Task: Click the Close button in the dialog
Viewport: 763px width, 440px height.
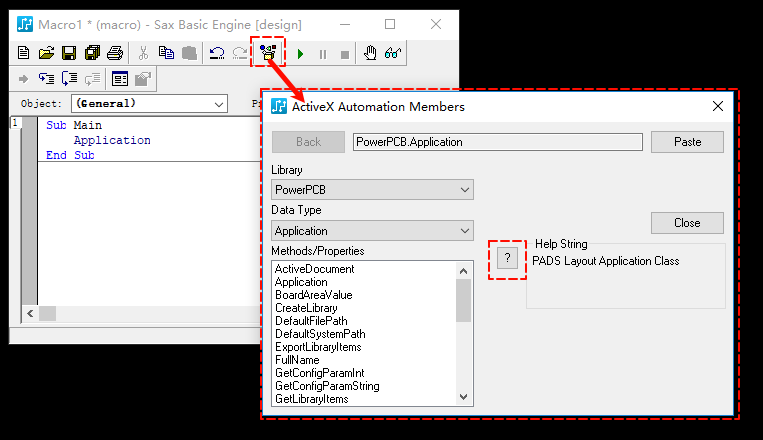Action: click(687, 223)
